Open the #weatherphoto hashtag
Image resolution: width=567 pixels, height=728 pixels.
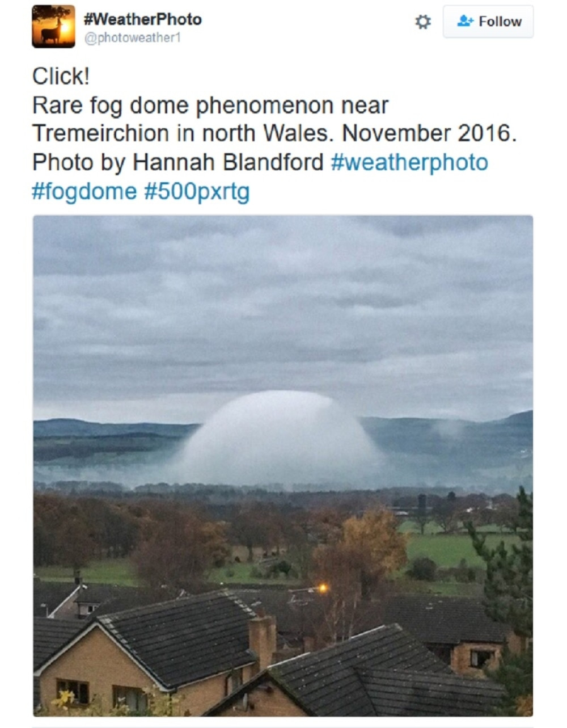point(409,162)
